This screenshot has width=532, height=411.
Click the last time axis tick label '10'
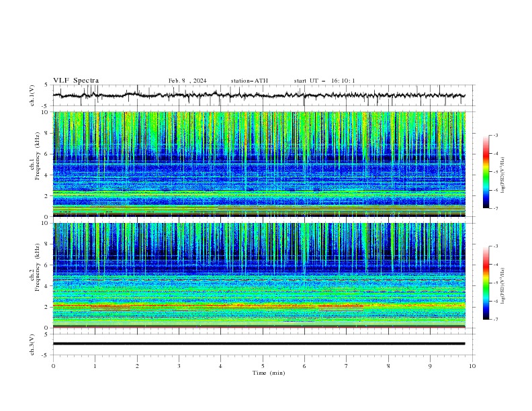(x=472, y=366)
